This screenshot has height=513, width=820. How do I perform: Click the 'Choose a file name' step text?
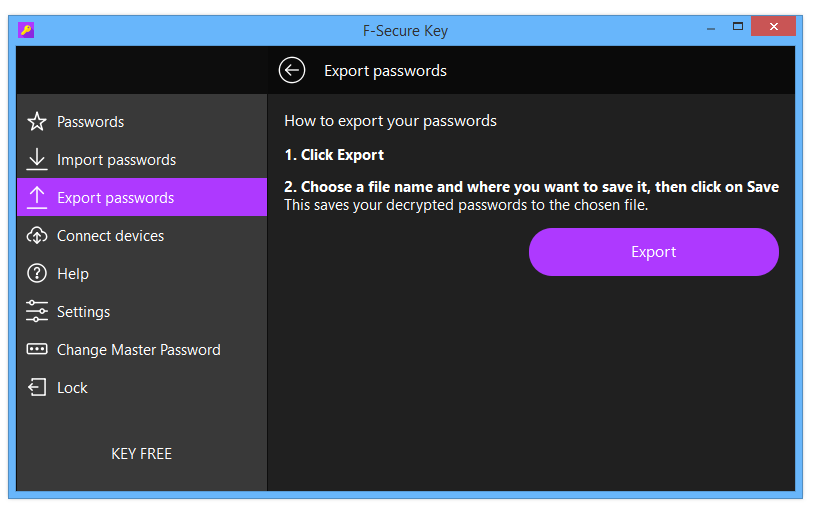(x=531, y=187)
